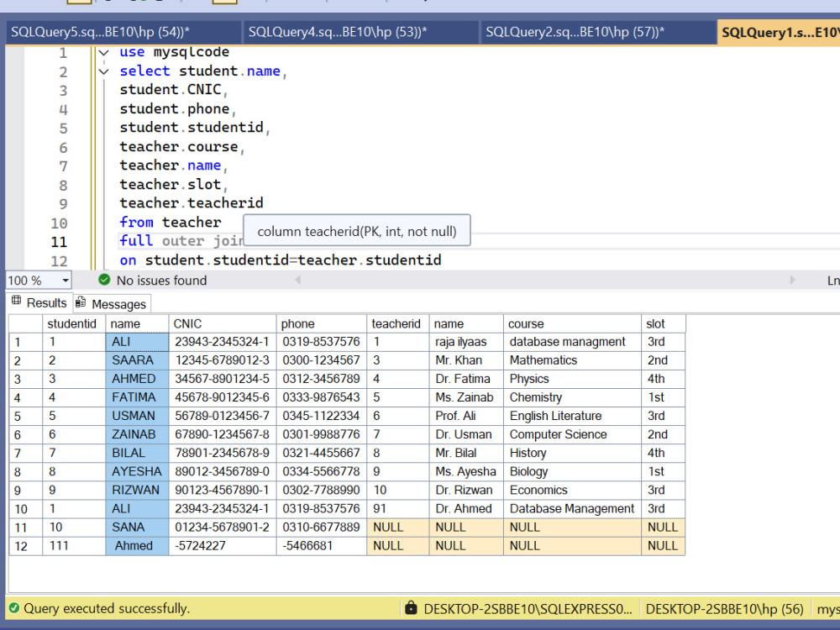Select the CNIC column header
This screenshot has width=840, height=630.
[x=223, y=323]
